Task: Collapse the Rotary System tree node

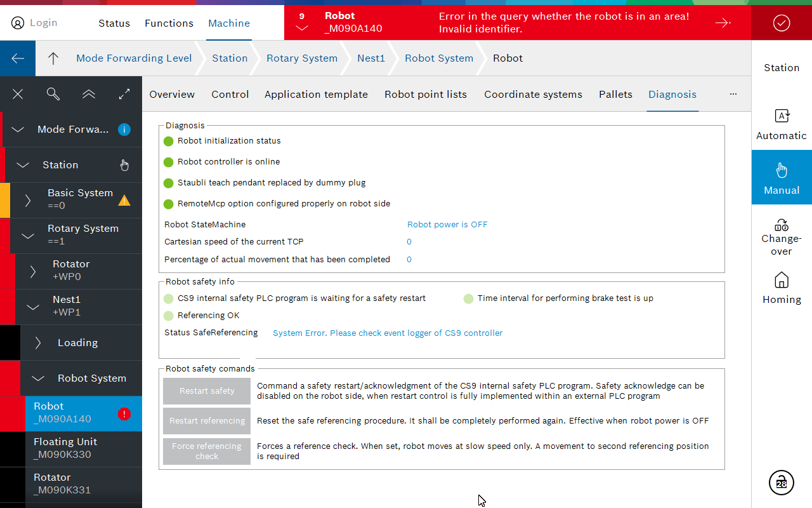Action: pyautogui.click(x=28, y=236)
